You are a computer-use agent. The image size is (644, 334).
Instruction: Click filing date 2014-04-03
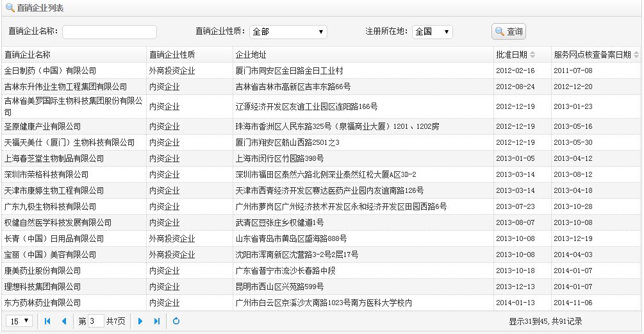point(573,255)
